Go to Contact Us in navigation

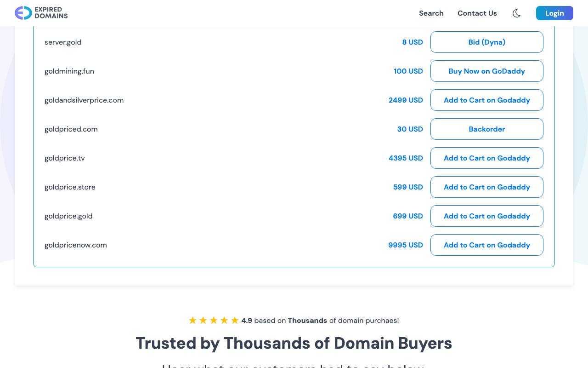[x=477, y=13]
